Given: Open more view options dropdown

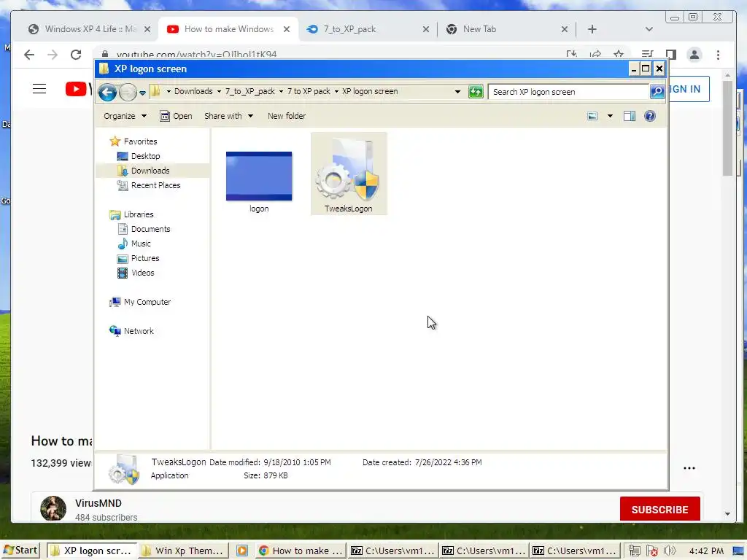Looking at the screenshot, I should pyautogui.click(x=610, y=116).
